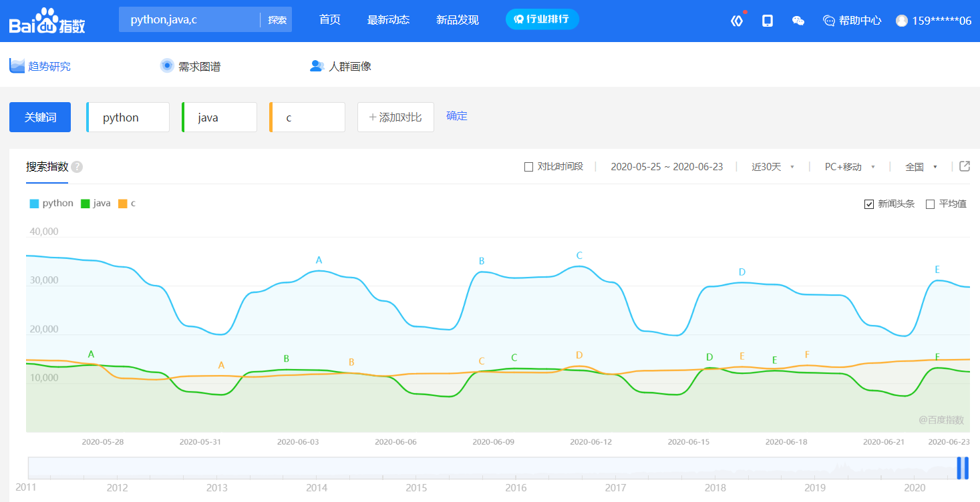980x502 pixels.
Task: Go to 首页 in the navigation
Action: 330,20
